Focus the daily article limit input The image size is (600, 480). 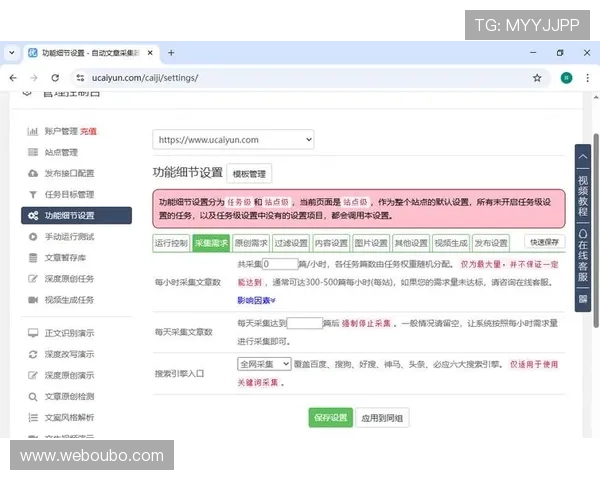click(x=305, y=323)
